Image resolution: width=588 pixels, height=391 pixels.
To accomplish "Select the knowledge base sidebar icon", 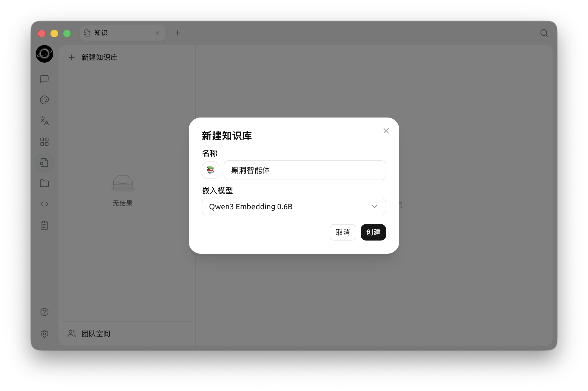I will [44, 163].
